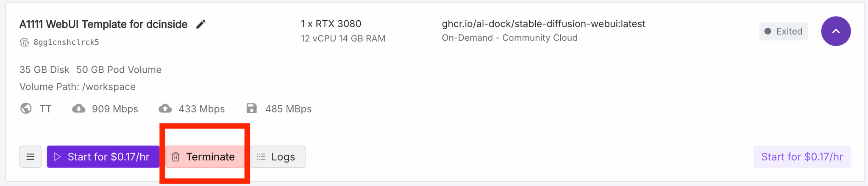
Task: Click the 50 GB Pod Volume label
Action: (x=119, y=70)
